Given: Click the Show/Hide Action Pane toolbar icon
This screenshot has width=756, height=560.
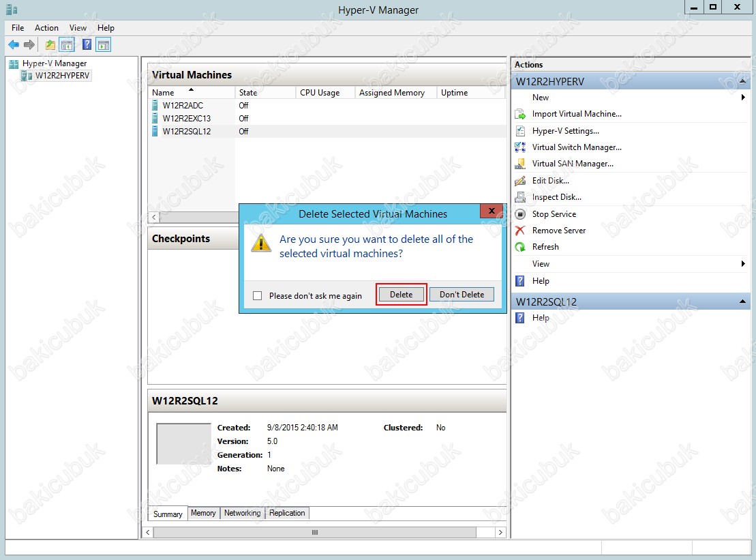Looking at the screenshot, I should [103, 45].
